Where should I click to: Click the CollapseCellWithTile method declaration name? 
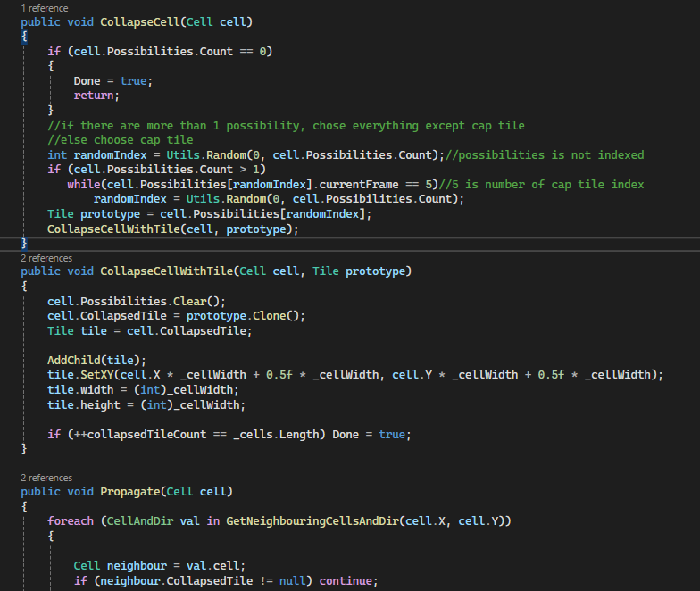pyautogui.click(x=166, y=271)
